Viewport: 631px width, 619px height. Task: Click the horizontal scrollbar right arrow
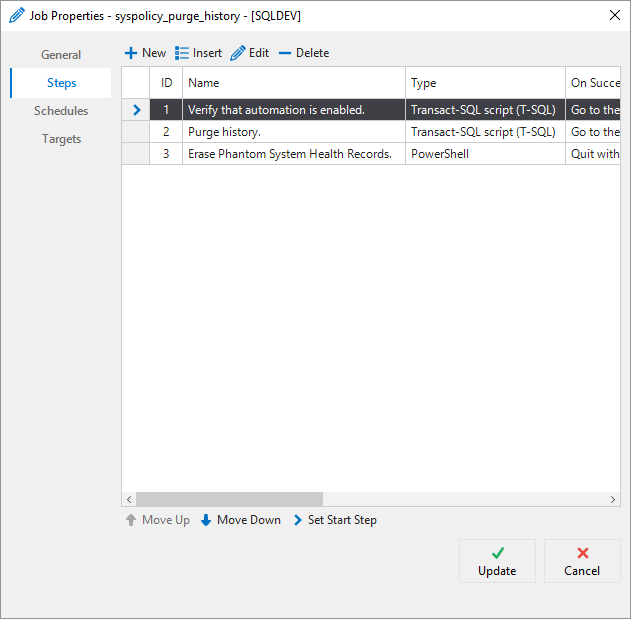click(x=614, y=499)
